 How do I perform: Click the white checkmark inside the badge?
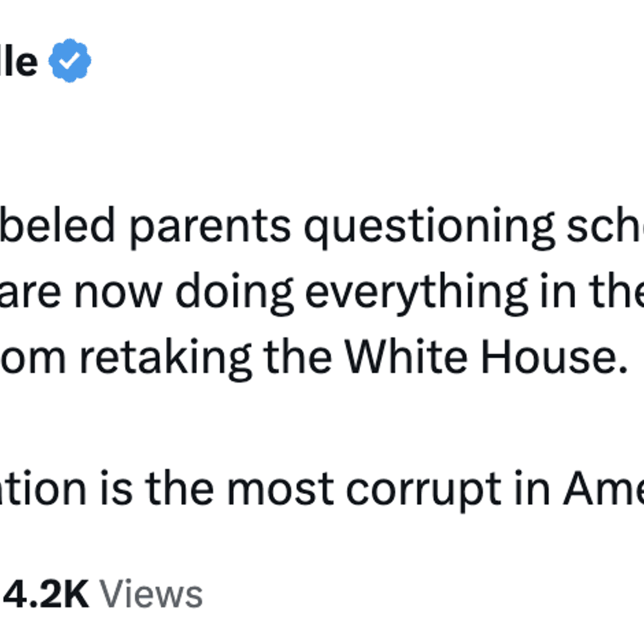(70, 61)
